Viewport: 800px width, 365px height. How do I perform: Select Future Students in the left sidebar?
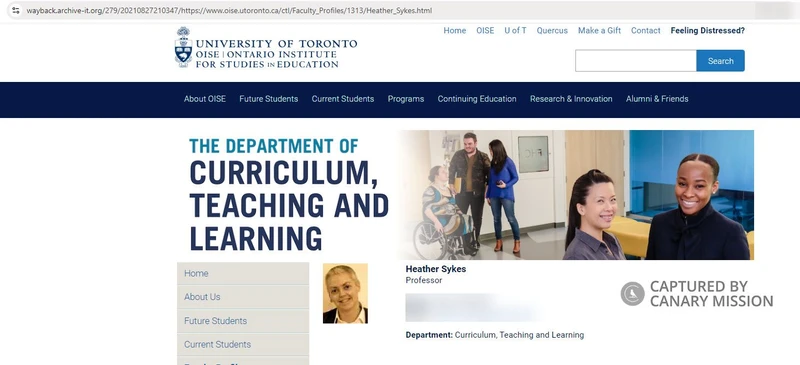point(243,321)
